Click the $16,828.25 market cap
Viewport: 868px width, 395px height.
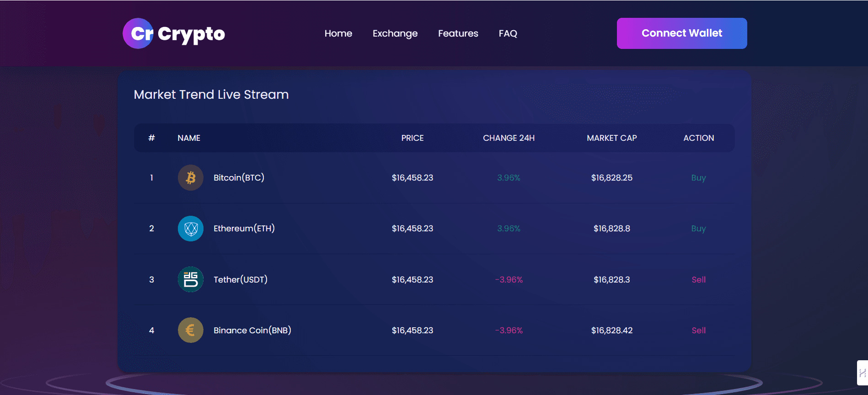click(x=612, y=177)
